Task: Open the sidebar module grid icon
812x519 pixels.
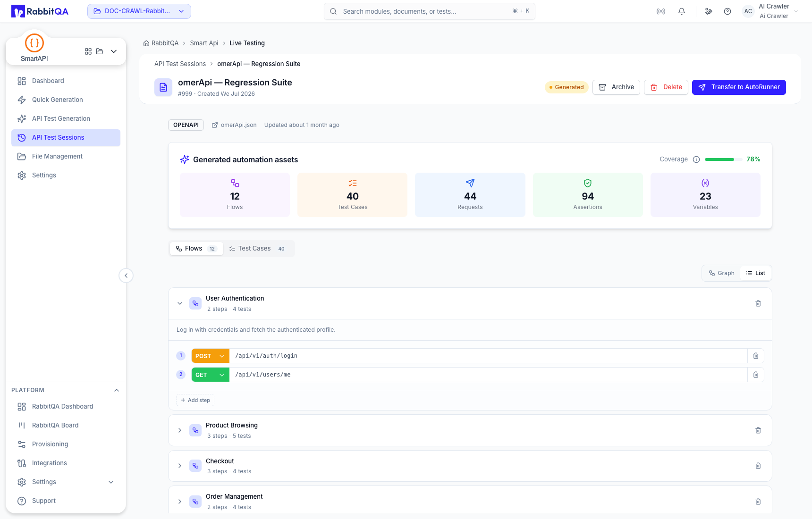Action: click(x=88, y=51)
